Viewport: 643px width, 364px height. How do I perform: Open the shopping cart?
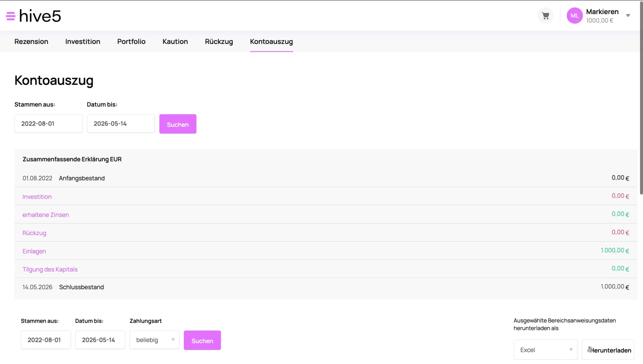coord(546,16)
